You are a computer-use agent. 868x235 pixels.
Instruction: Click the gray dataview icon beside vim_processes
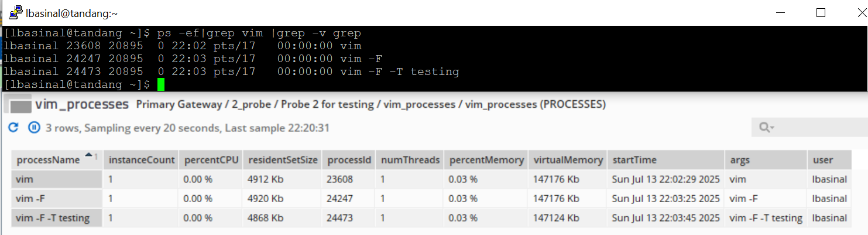click(20, 106)
